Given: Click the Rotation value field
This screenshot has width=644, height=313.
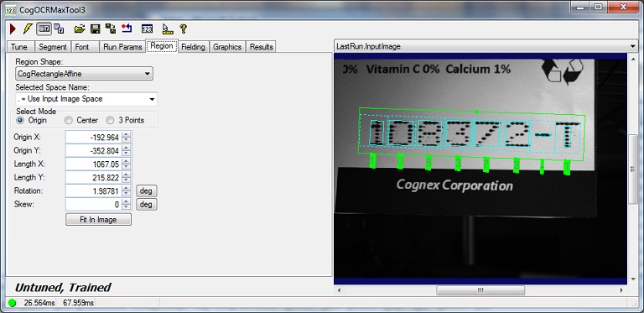Looking at the screenshot, I should pos(94,190).
